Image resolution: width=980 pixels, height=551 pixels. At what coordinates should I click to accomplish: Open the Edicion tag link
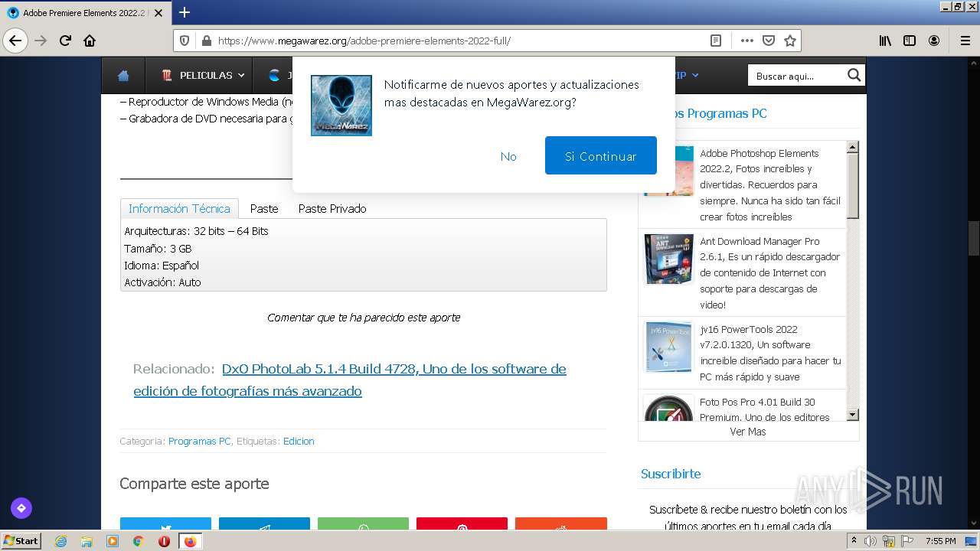coord(299,441)
